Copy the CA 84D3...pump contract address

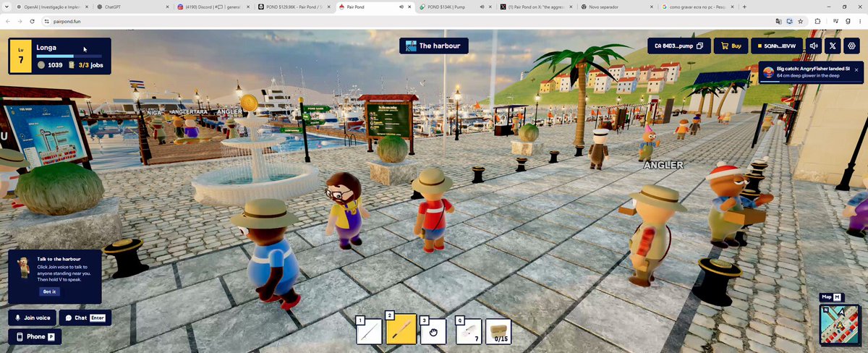pyautogui.click(x=678, y=46)
